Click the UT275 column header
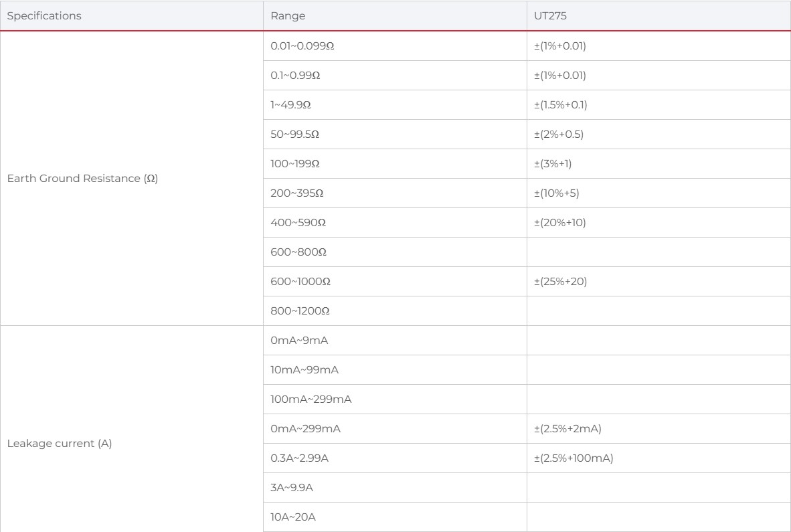791x532 pixels. [544, 17]
